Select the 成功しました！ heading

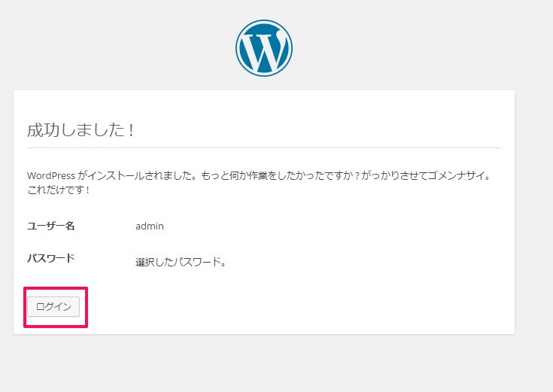tap(81, 130)
